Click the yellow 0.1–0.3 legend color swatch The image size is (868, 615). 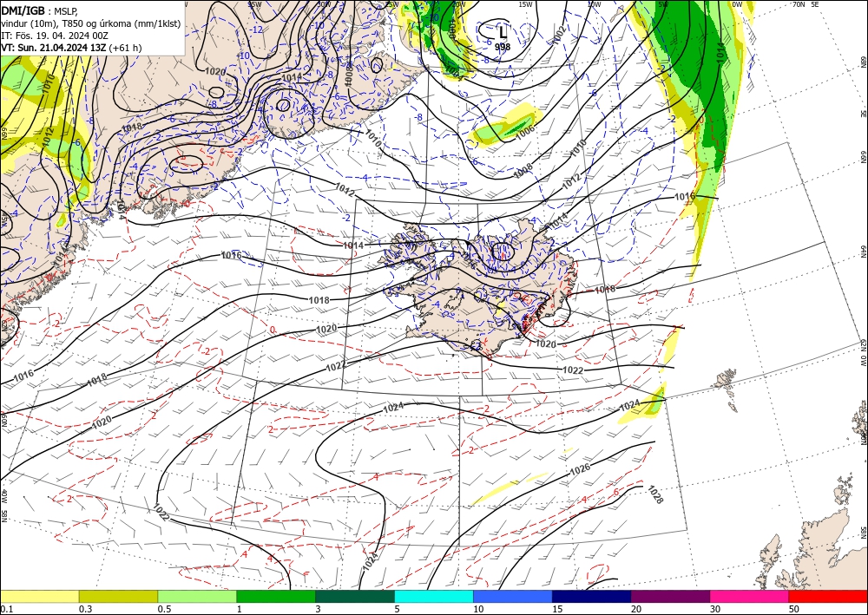point(39,596)
